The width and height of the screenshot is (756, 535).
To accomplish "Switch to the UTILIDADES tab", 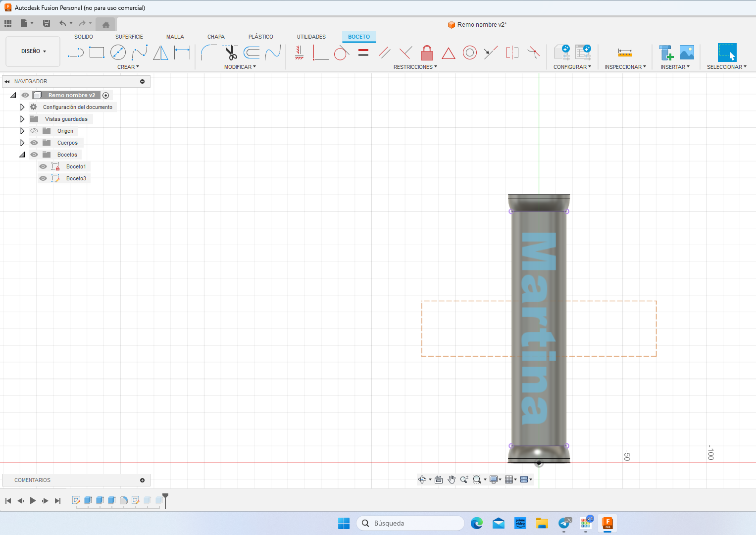I will click(x=311, y=37).
